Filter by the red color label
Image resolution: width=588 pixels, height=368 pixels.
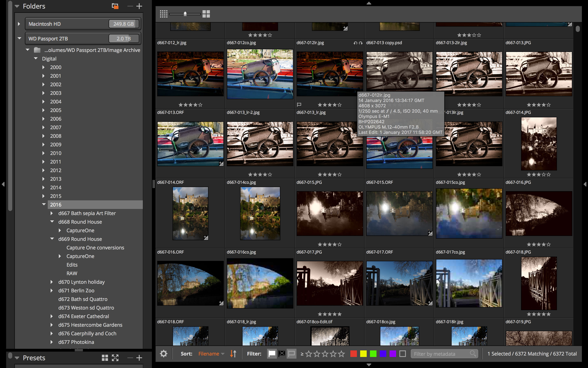pos(354,354)
